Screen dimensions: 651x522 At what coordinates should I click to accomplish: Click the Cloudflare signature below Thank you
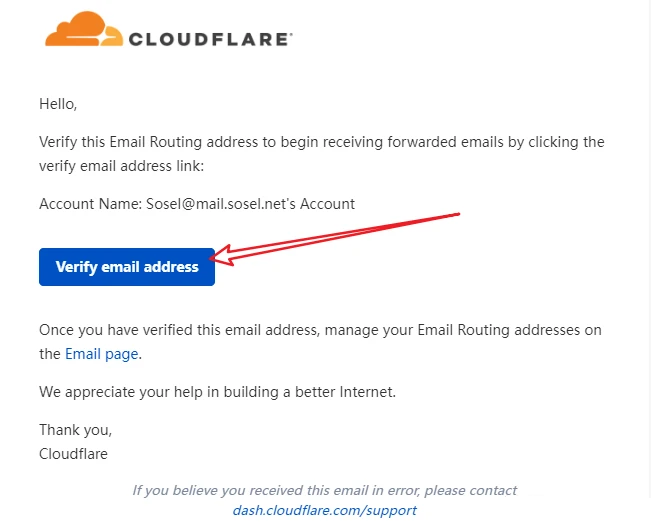point(73,454)
